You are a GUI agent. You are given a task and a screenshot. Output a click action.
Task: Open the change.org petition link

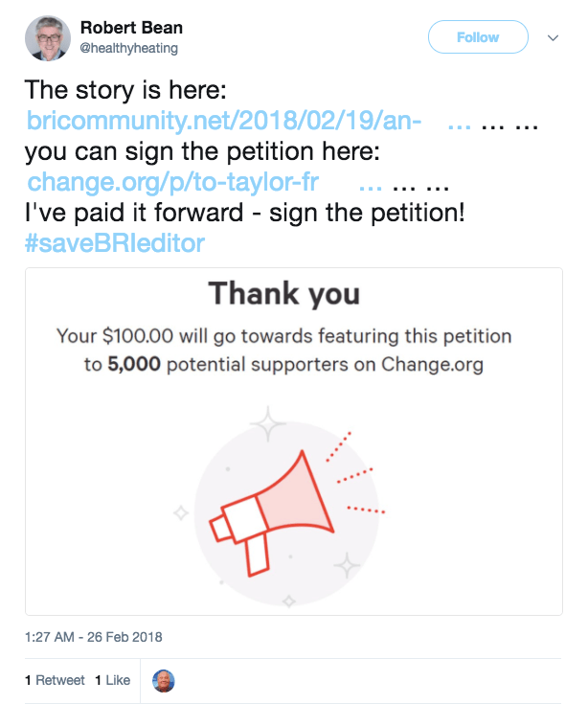click(172, 182)
